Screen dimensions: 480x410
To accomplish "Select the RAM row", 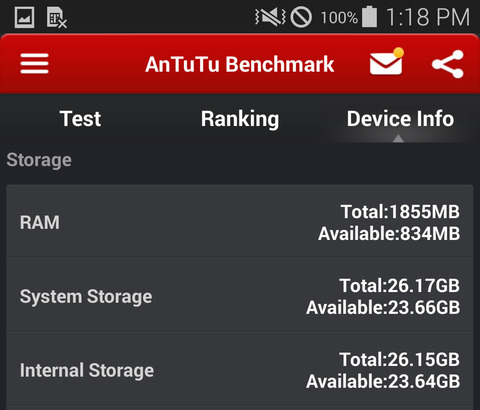I will click(240, 221).
